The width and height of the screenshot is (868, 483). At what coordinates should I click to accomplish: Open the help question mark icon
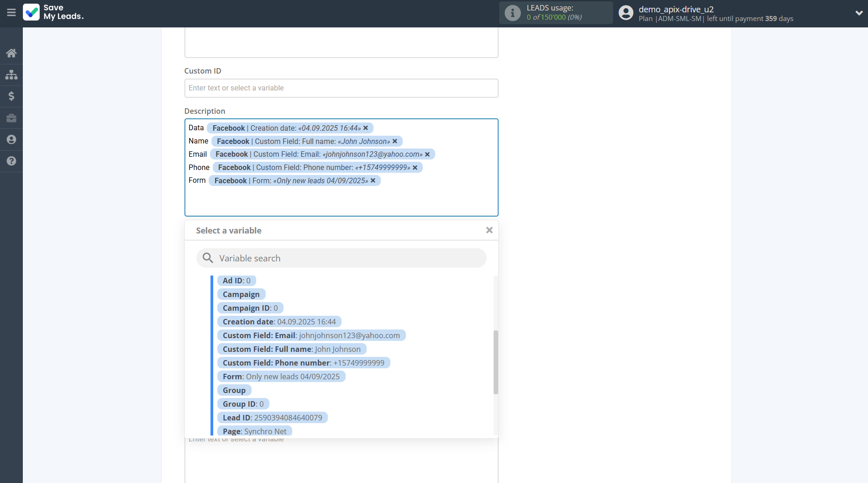(x=11, y=161)
